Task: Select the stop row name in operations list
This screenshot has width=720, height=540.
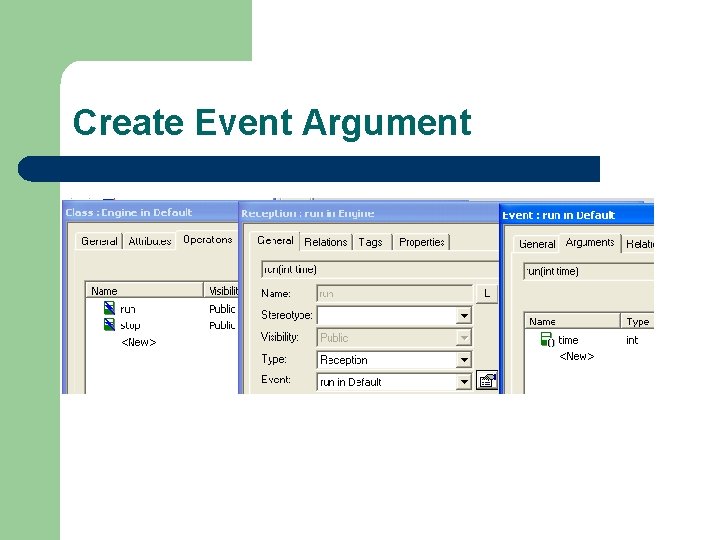Action: (x=130, y=326)
